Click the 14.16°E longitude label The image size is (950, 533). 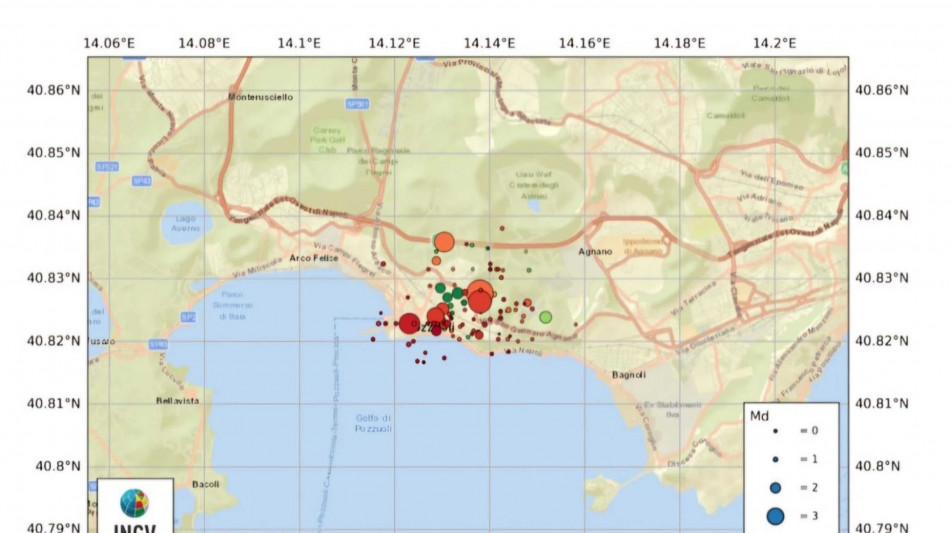point(584,44)
